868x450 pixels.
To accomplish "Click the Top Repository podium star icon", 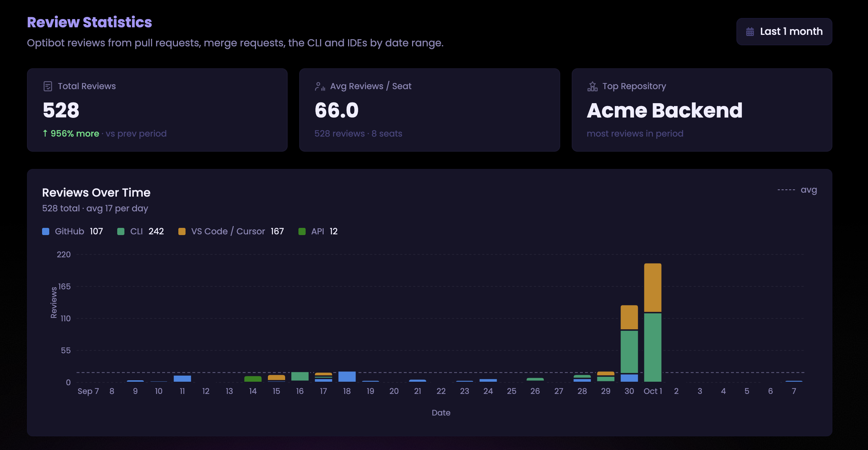I will pos(592,86).
